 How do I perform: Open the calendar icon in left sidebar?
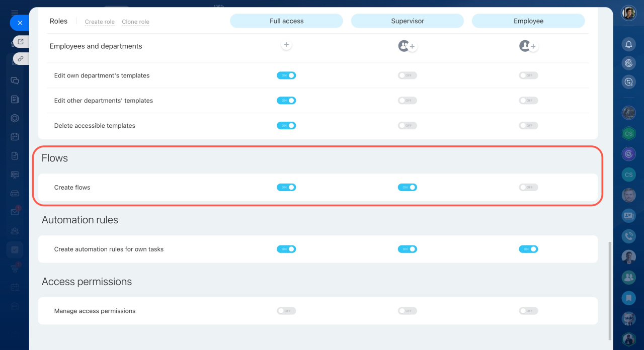tap(15, 137)
